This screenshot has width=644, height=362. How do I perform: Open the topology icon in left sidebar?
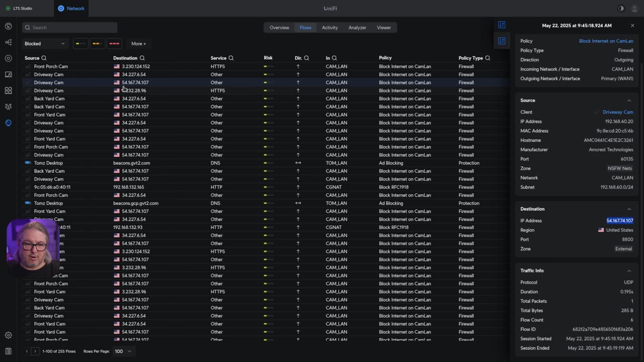point(8,42)
